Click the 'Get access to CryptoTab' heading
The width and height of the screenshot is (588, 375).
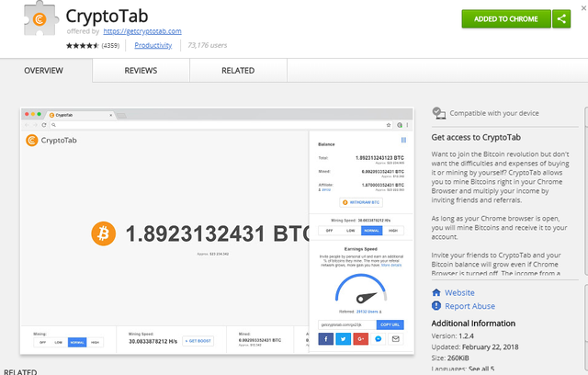pos(476,137)
